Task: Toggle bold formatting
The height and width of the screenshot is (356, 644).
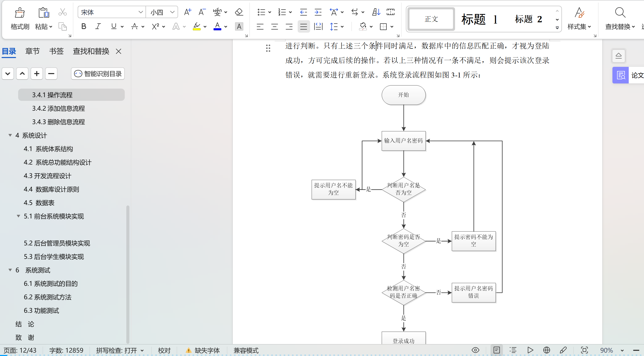Action: [84, 26]
